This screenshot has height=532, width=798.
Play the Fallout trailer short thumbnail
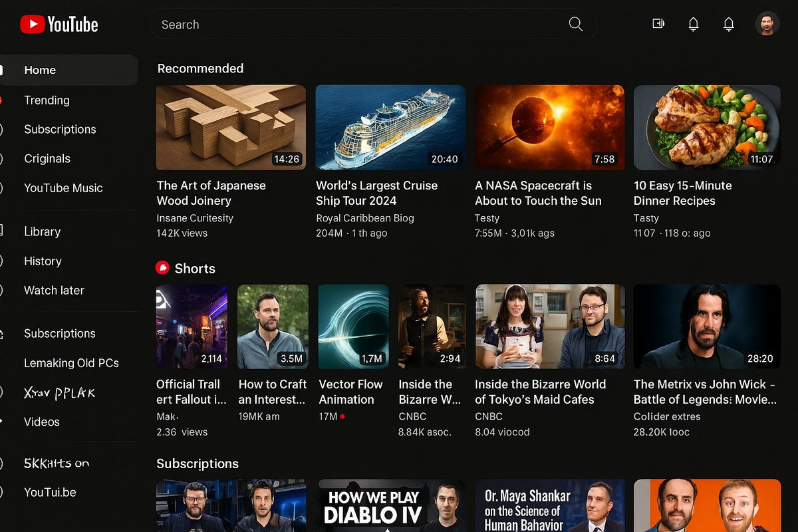192,327
